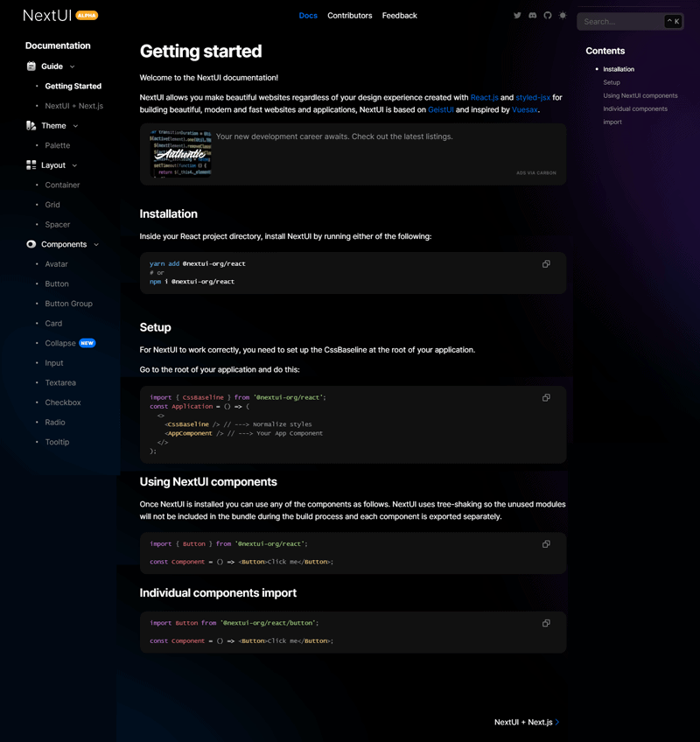Collapse the Theme section chevron
Screen dimensions: 700x742
tap(76, 126)
